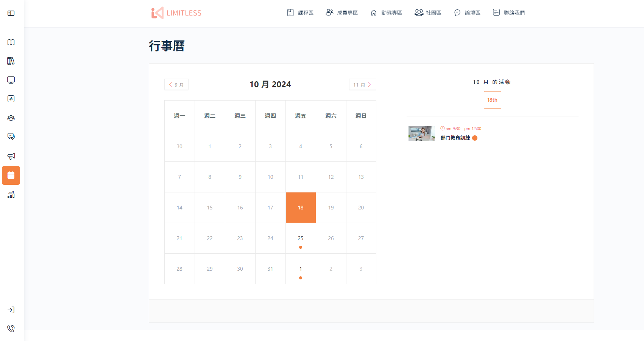
Task: Go to next month 11 月
Action: pos(362,85)
